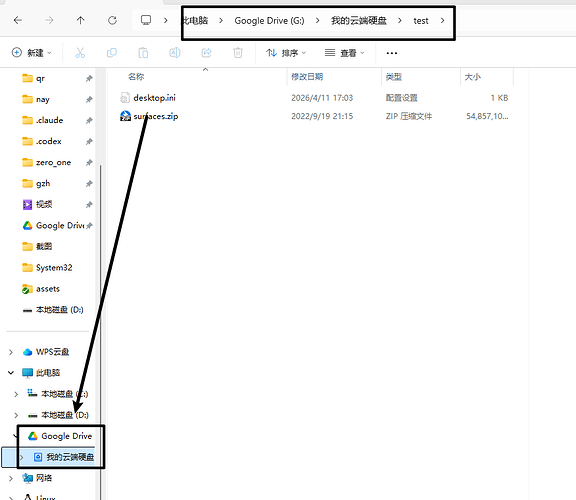Click the Share toolbar icon
Image resolution: width=576 pixels, height=500 pixels.
[206, 53]
